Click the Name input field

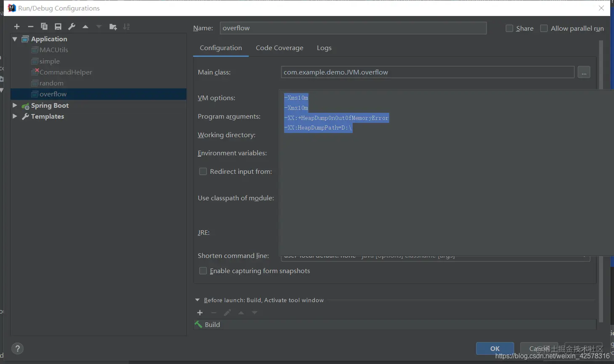pyautogui.click(x=353, y=28)
